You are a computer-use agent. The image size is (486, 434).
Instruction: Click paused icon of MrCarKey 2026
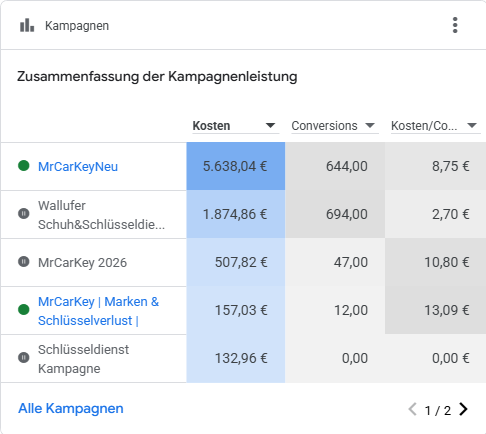24,262
